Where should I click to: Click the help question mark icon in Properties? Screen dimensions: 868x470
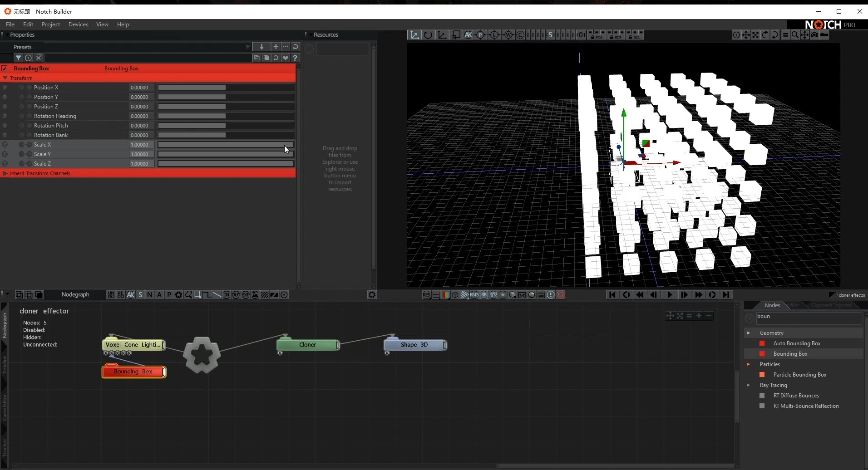(x=295, y=58)
